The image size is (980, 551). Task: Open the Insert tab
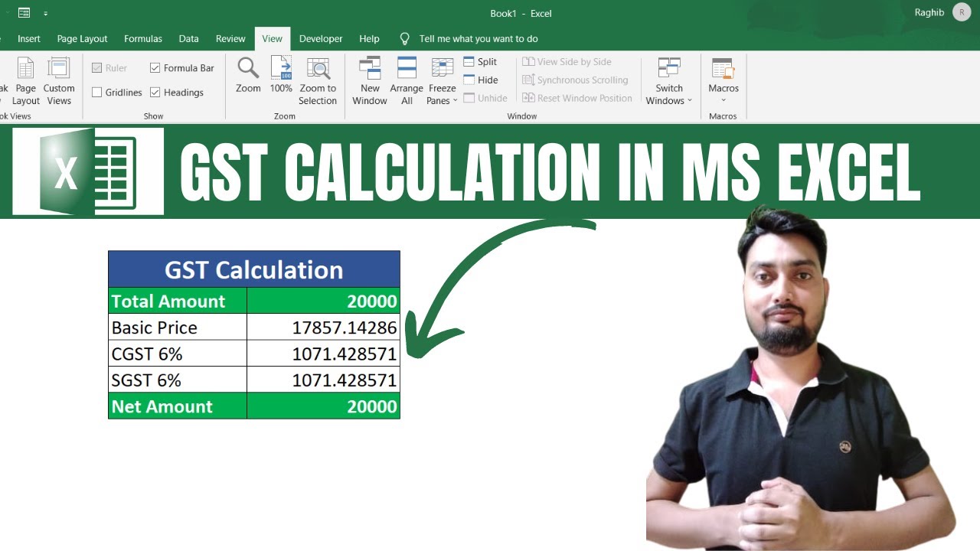[x=29, y=38]
